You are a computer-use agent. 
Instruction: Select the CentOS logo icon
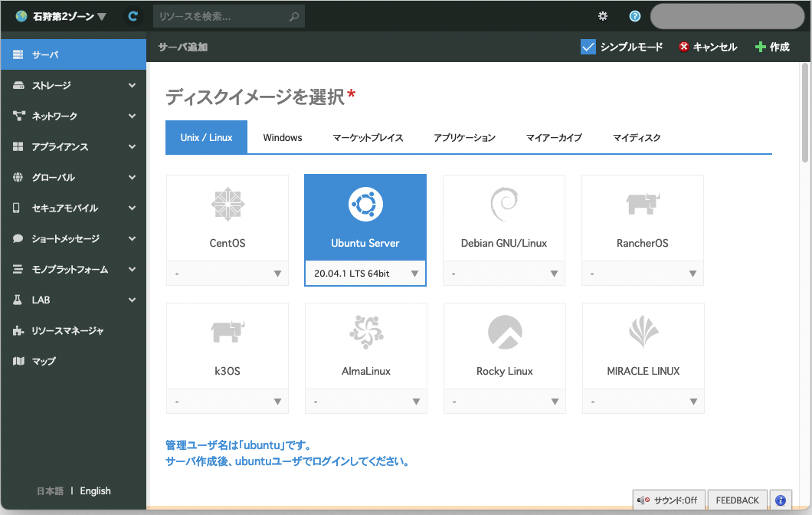228,204
